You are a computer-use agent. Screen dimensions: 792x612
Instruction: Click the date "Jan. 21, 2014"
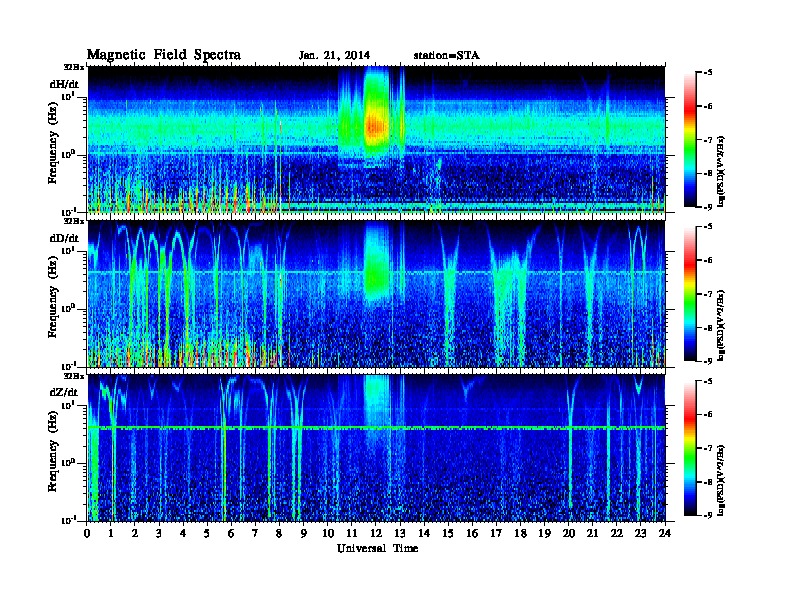pos(334,56)
